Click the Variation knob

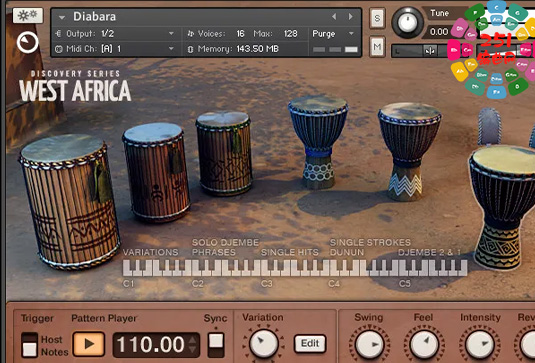pyautogui.click(x=263, y=343)
